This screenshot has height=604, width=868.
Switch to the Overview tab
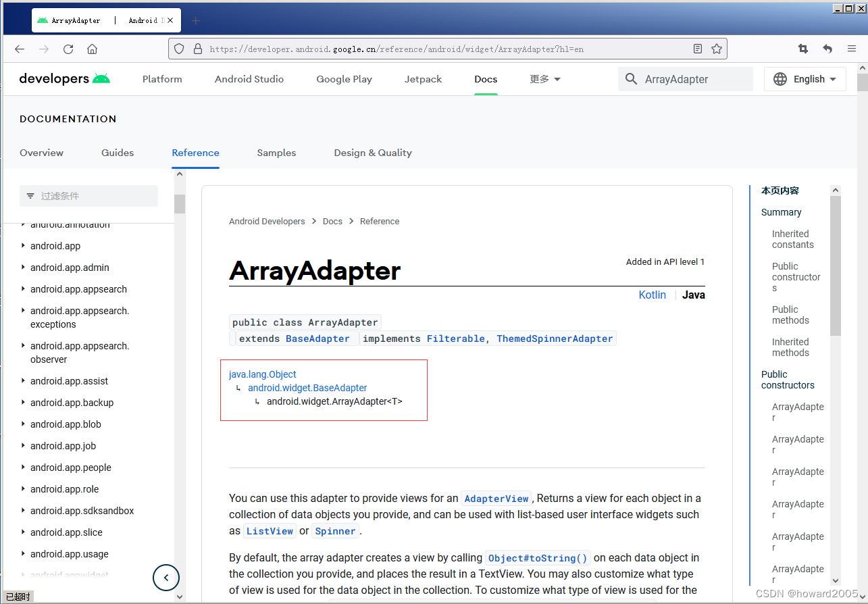41,153
